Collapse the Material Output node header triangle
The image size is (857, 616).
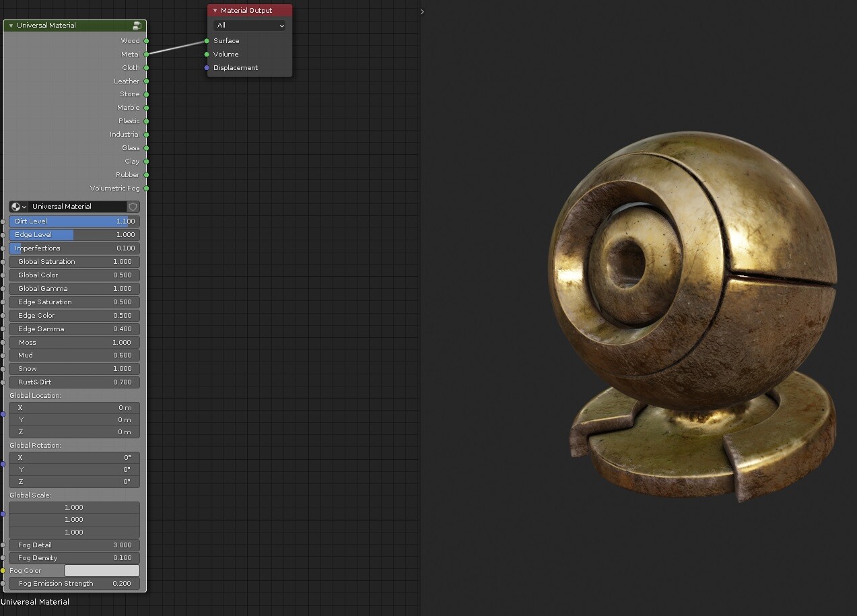[213, 10]
